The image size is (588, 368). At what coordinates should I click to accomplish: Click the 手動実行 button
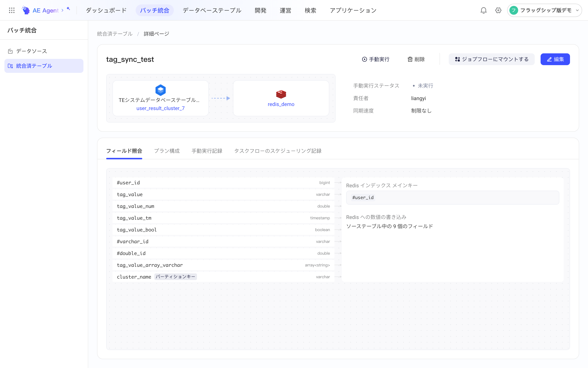pos(376,59)
